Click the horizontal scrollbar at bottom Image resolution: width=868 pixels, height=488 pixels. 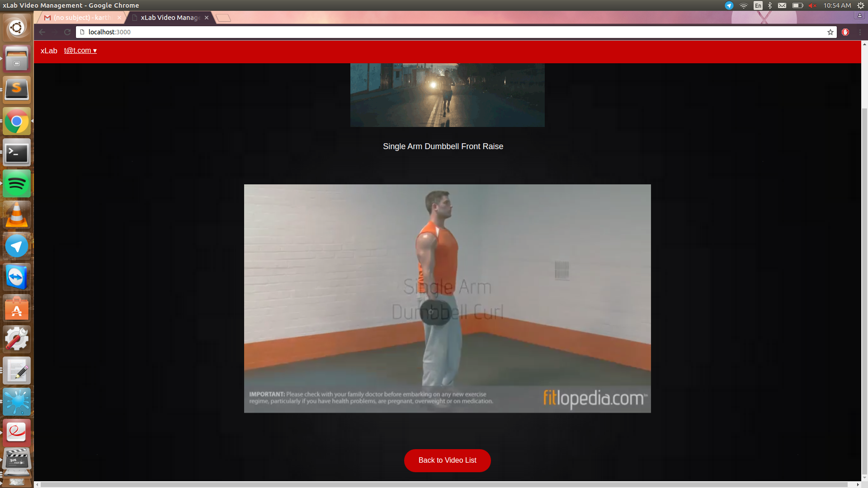click(443, 484)
